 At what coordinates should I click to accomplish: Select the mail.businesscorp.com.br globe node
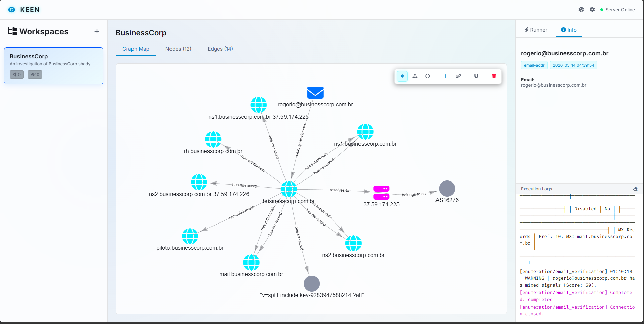coord(251,262)
